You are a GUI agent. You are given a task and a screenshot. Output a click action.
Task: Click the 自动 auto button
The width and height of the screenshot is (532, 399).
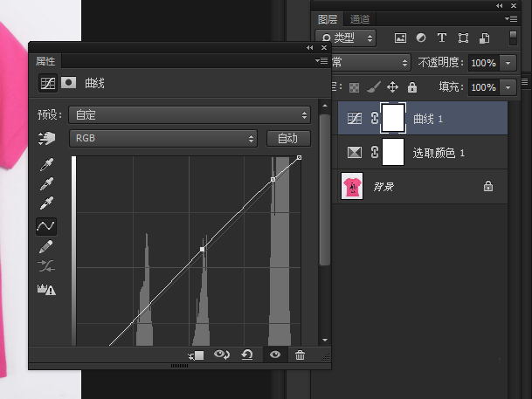point(287,138)
